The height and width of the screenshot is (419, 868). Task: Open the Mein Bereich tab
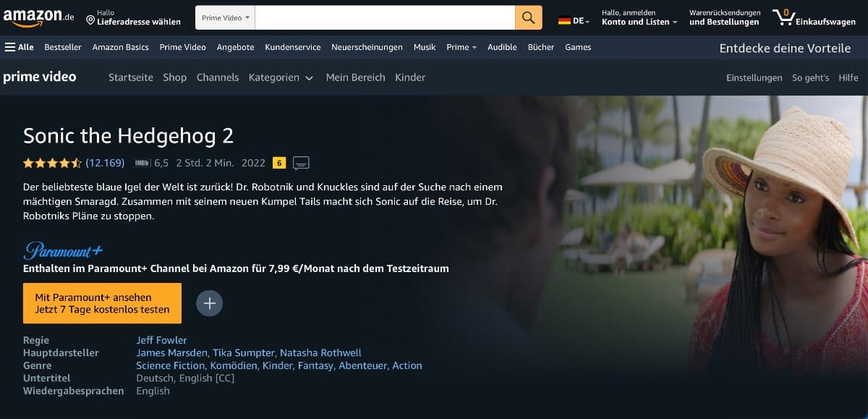pos(356,77)
